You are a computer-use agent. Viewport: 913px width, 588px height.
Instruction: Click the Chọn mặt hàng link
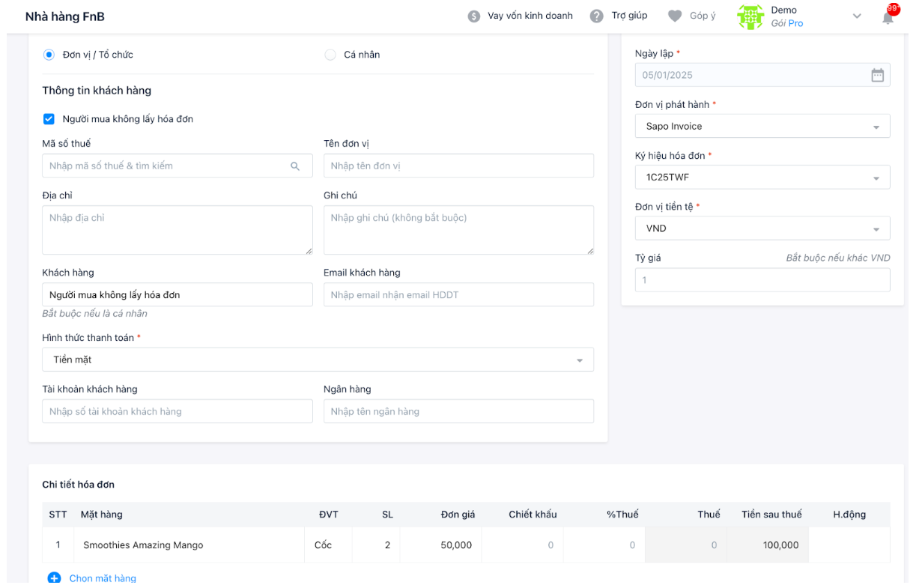coord(103,578)
